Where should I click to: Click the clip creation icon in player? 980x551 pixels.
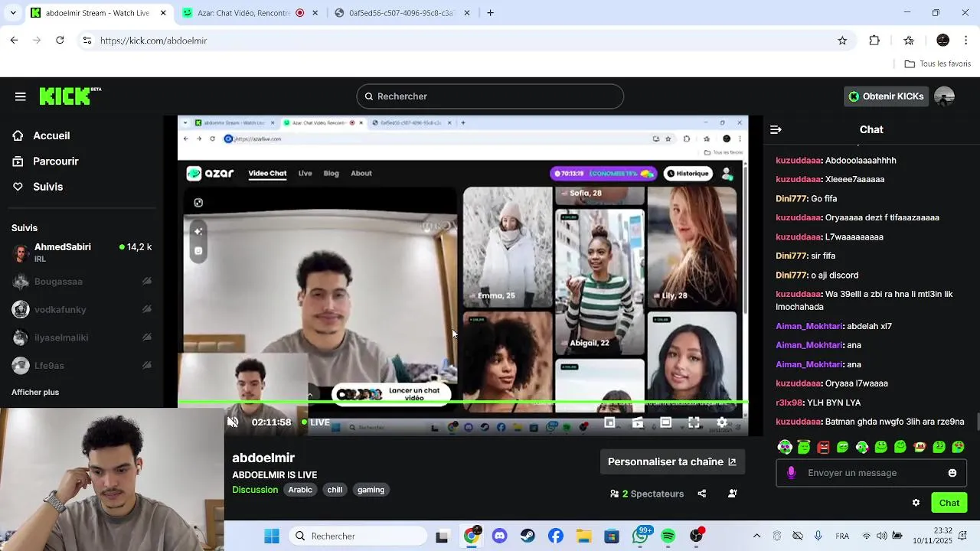point(638,422)
